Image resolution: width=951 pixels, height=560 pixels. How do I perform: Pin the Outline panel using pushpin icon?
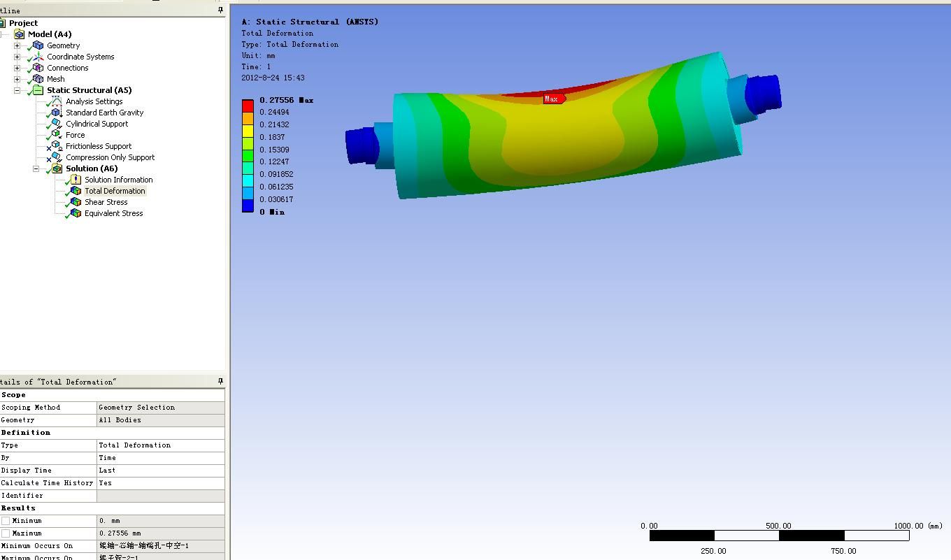(x=220, y=10)
